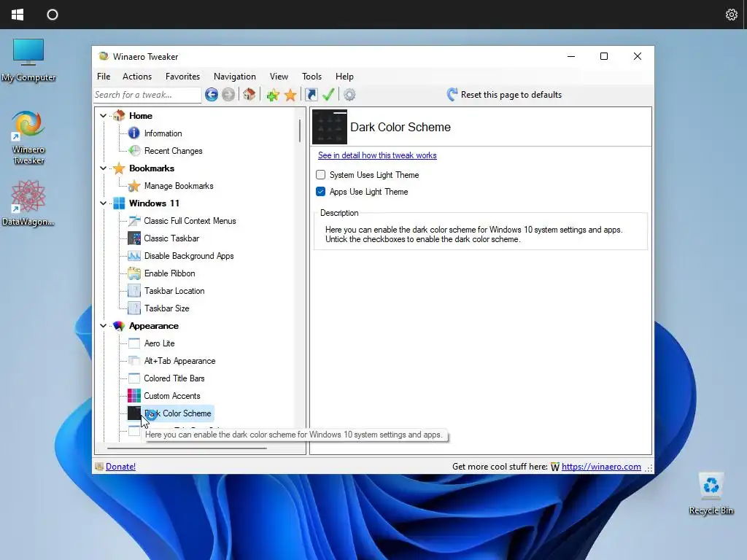Open the Navigation menu
747x560 pixels.
pyautogui.click(x=234, y=76)
